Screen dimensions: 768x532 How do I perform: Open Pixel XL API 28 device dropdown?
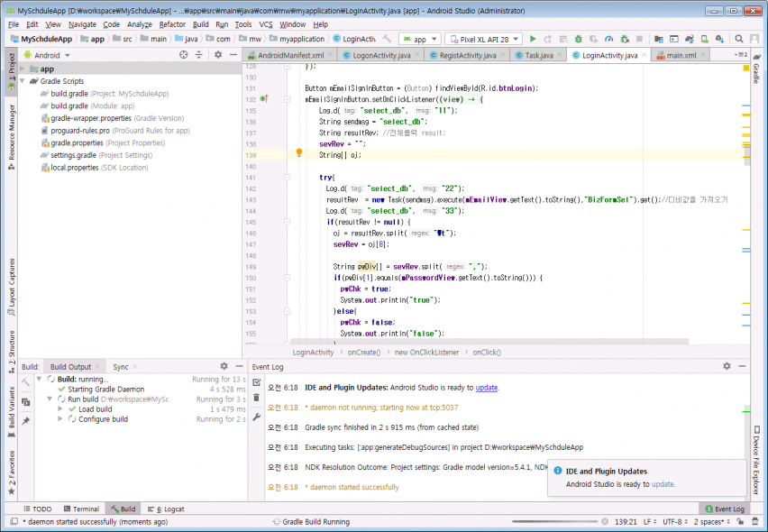(x=485, y=39)
